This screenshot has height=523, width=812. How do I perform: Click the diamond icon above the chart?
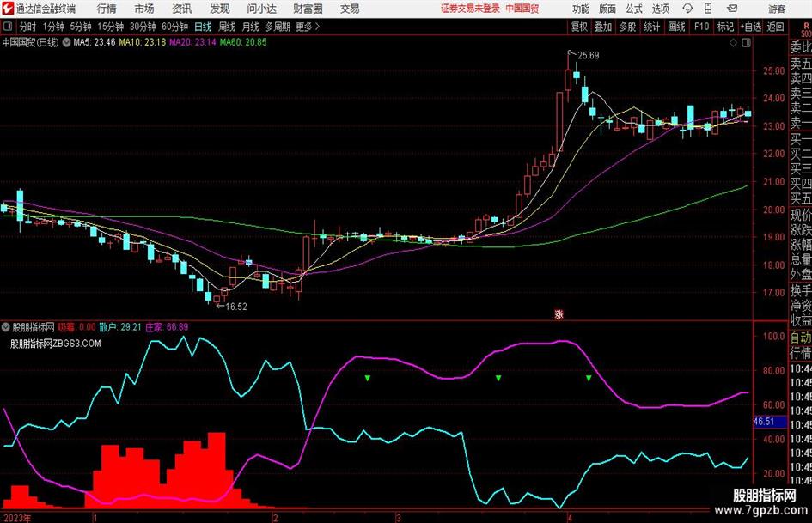coord(733,43)
